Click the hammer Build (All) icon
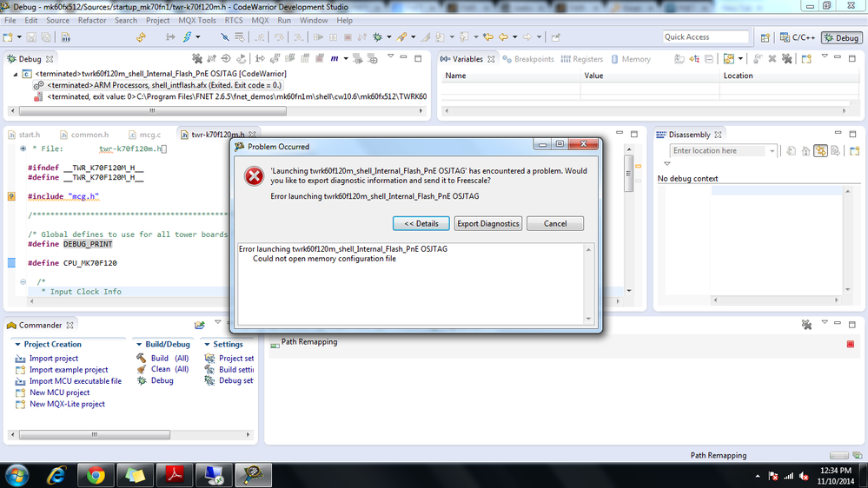Viewport: 868px width, 488px height. (141, 358)
